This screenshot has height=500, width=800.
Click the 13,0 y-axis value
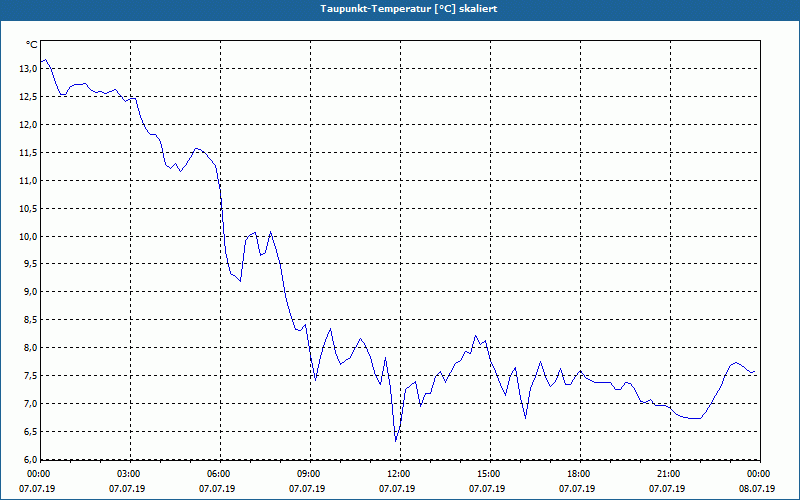(28, 69)
